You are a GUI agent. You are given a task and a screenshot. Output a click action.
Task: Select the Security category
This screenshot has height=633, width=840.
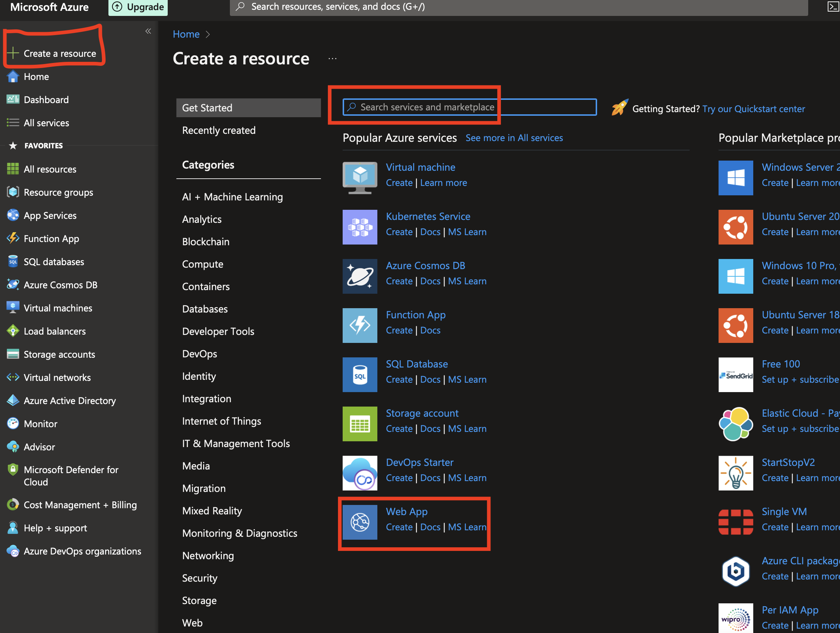coord(200,578)
